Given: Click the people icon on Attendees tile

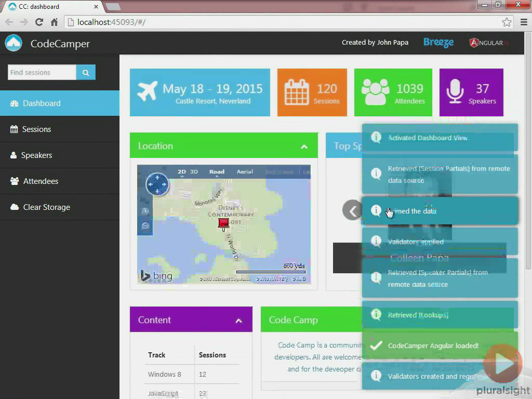Looking at the screenshot, I should pos(375,92).
